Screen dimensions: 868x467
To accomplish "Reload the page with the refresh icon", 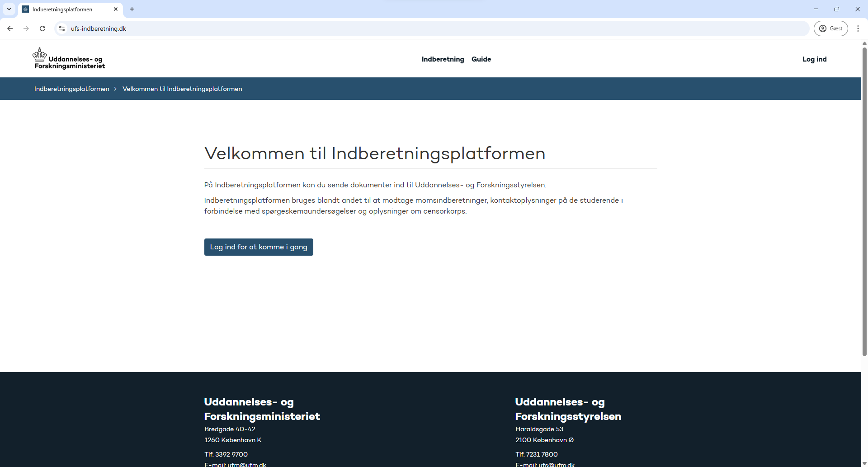I will pyautogui.click(x=42, y=29).
